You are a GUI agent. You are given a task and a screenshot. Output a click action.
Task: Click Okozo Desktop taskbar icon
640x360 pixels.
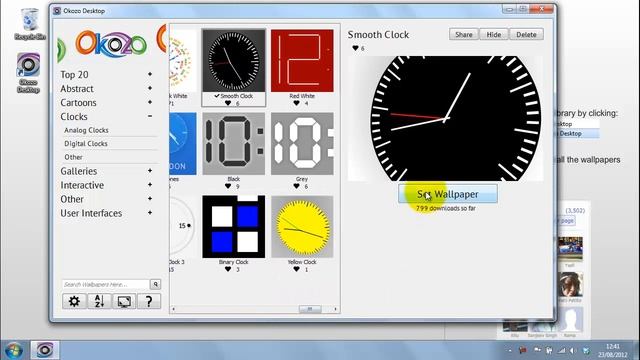tap(45, 350)
